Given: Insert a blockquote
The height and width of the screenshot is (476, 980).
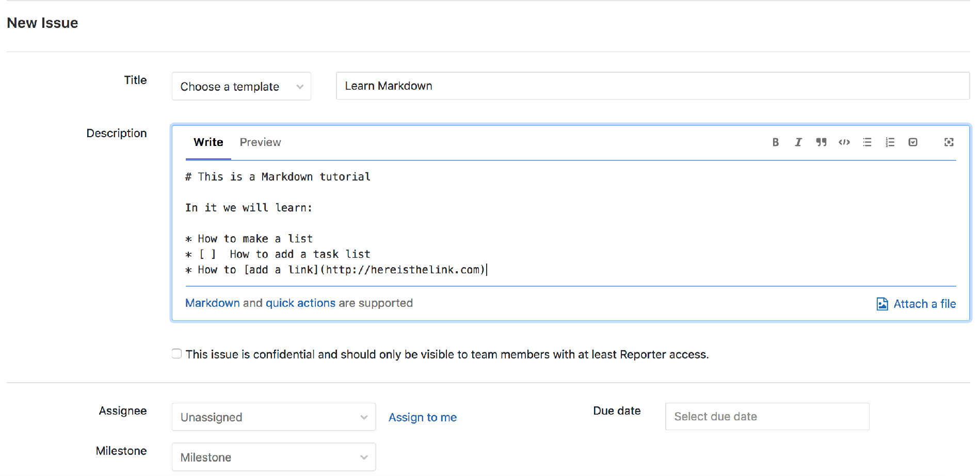Looking at the screenshot, I should [821, 142].
